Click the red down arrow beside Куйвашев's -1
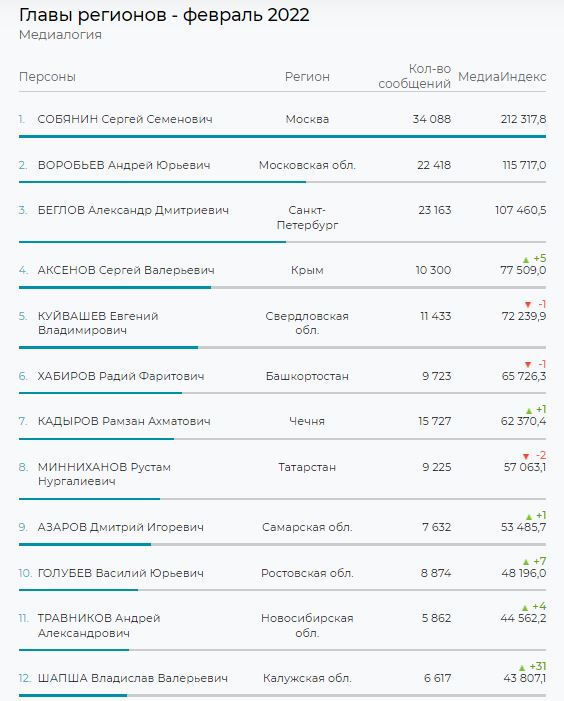The image size is (564, 701). [528, 305]
